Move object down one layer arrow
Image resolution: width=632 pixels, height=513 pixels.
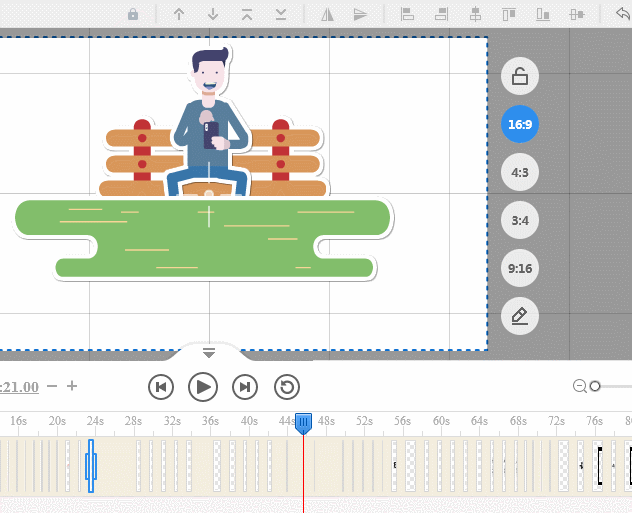point(213,15)
